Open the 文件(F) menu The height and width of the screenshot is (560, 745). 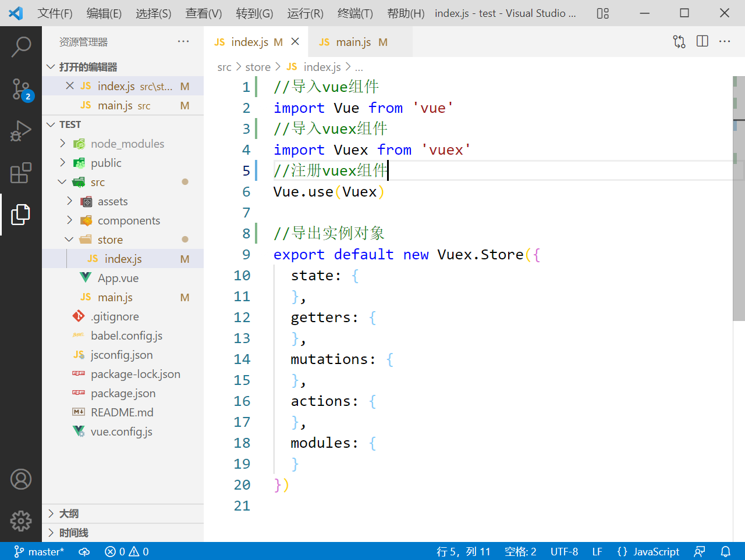coord(55,13)
